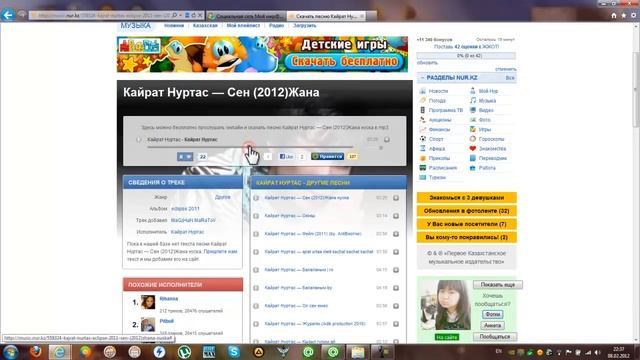Open the Спорт soccer ball icon
This screenshot has width=640, height=360.
[423, 139]
